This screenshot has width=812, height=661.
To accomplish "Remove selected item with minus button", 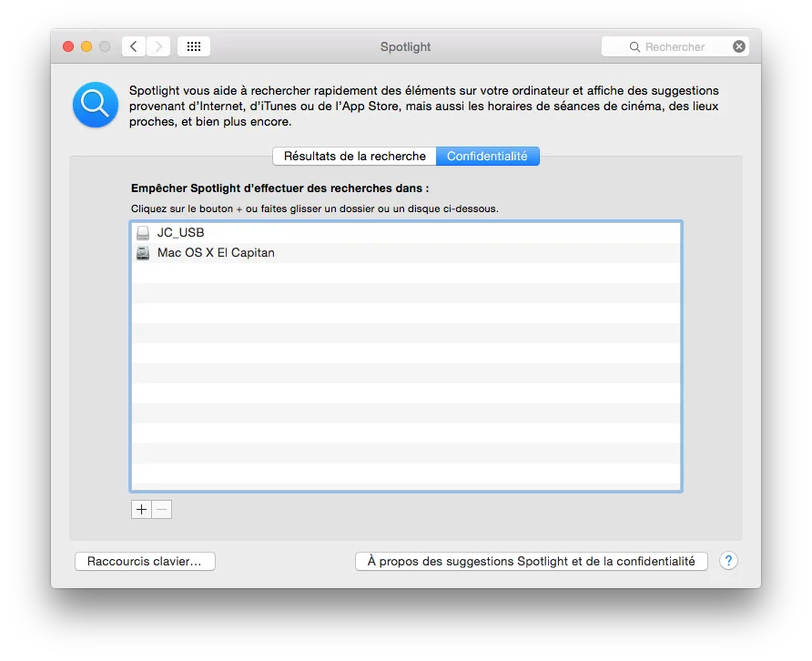I will [161, 509].
